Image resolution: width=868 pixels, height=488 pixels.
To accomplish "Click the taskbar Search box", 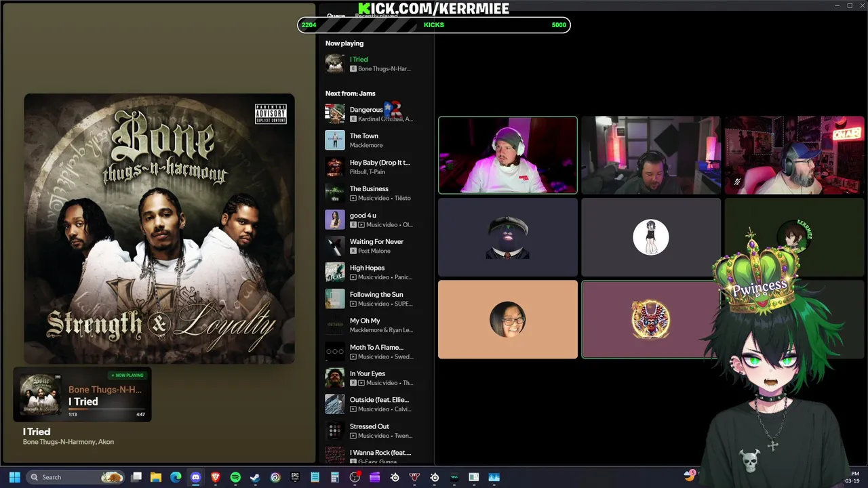I will (76, 477).
